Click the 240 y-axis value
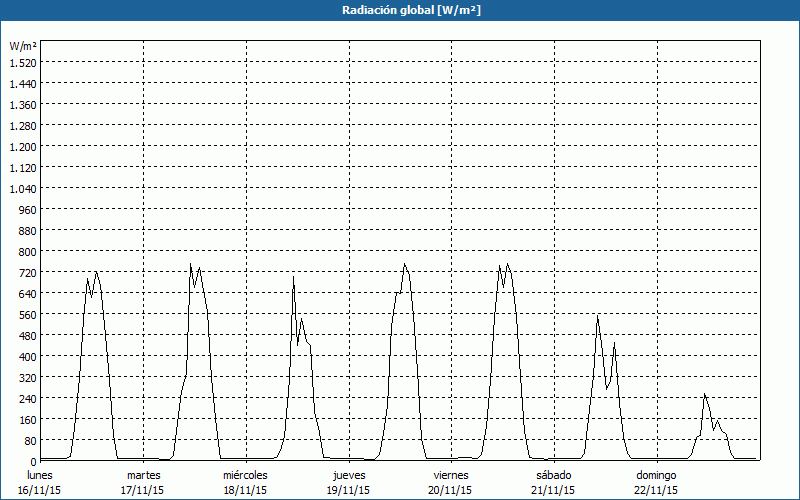 (29, 398)
